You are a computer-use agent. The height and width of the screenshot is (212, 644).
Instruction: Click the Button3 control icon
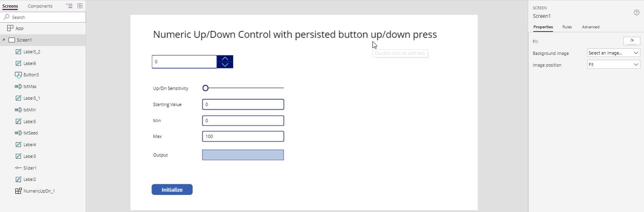18,75
